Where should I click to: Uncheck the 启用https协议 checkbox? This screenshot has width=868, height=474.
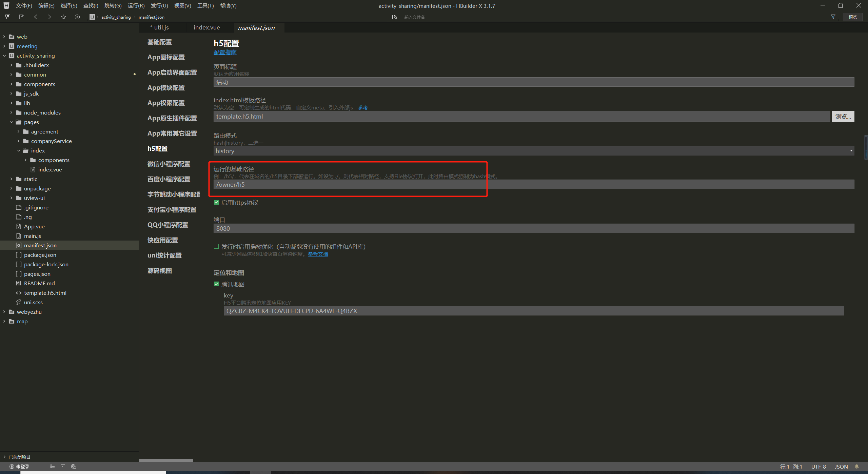[x=216, y=202]
